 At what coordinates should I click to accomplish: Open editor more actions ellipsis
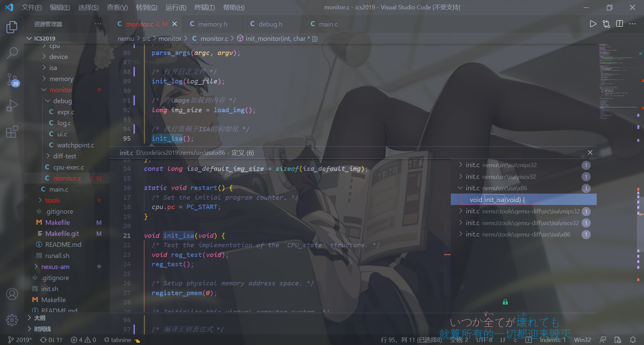[632, 24]
